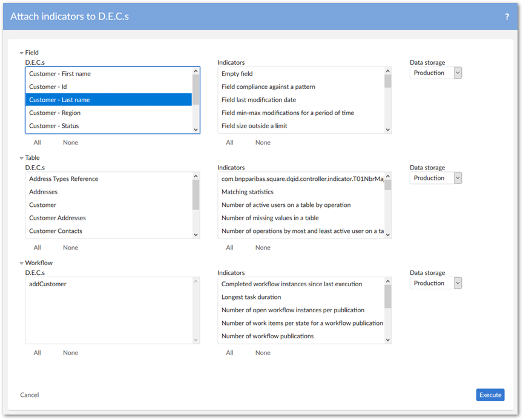Open Table Data storage dropdown
This screenshot has height=420, width=523.
click(436, 179)
